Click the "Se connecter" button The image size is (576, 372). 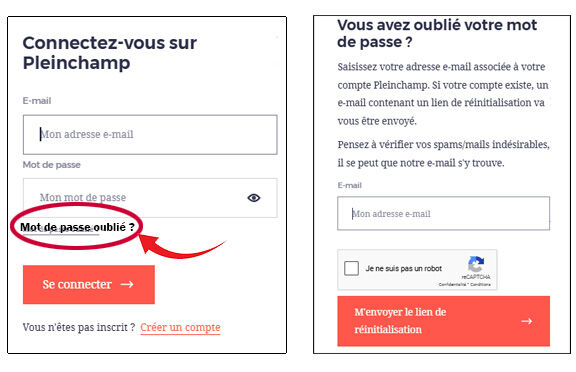click(x=89, y=284)
